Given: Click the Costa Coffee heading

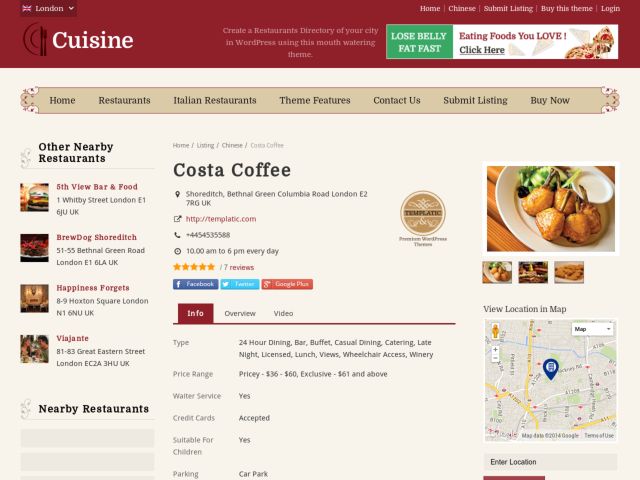Looking at the screenshot, I should pos(232,170).
